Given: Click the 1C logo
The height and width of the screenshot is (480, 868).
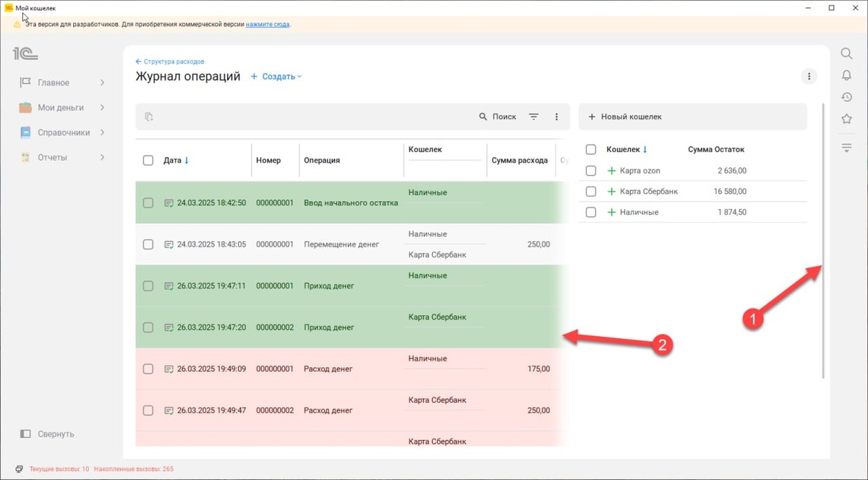Looking at the screenshot, I should point(25,53).
